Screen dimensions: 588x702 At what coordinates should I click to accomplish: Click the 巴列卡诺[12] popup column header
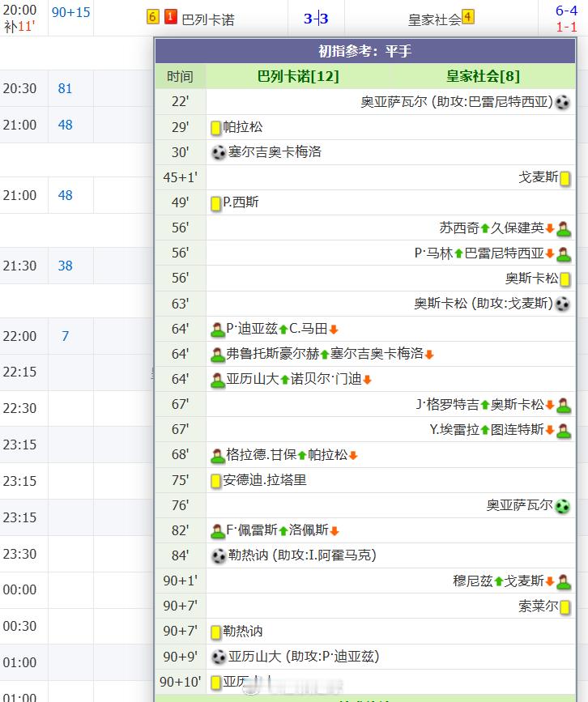[298, 76]
